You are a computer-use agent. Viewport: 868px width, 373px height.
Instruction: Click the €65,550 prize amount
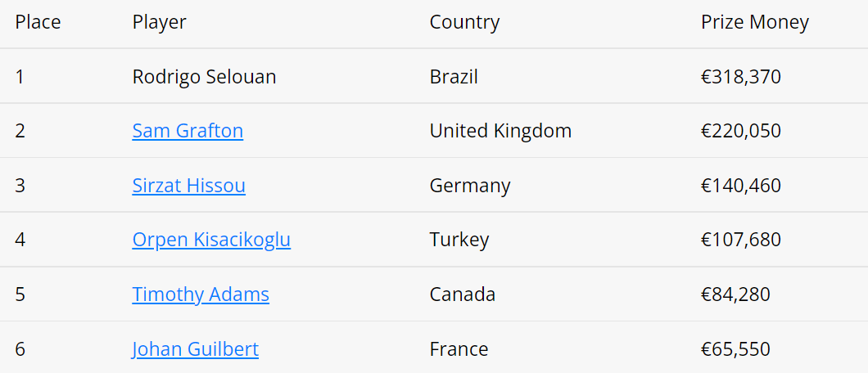(x=735, y=349)
